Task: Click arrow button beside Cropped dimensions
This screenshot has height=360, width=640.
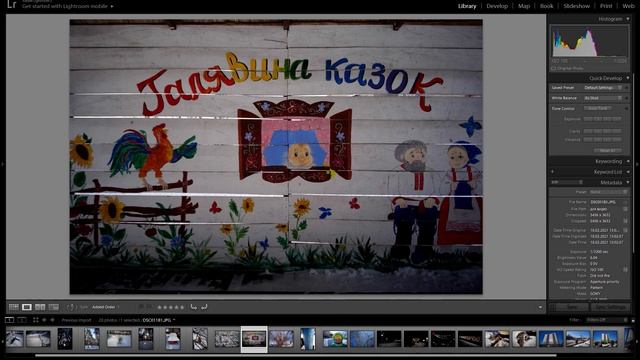Action: (625, 221)
